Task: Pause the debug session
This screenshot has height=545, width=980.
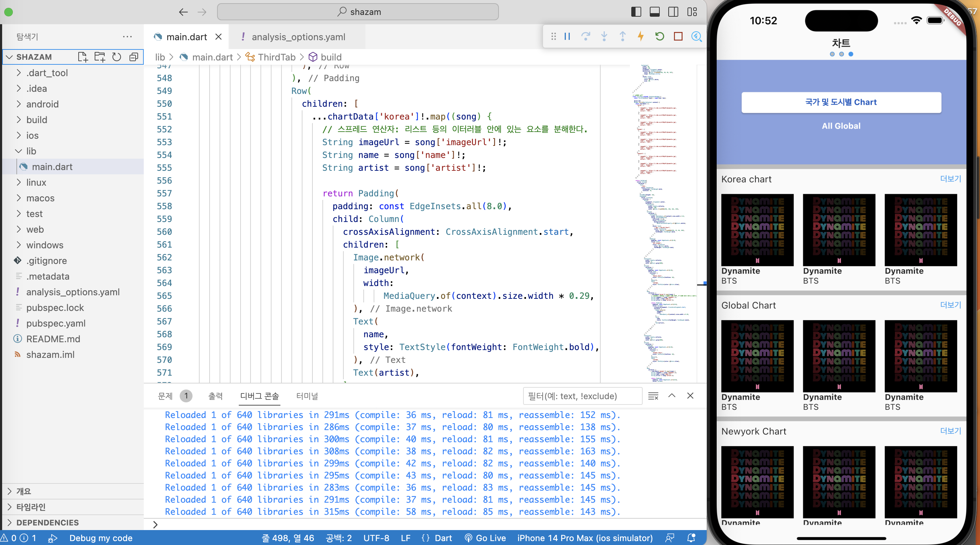Action: 567,37
